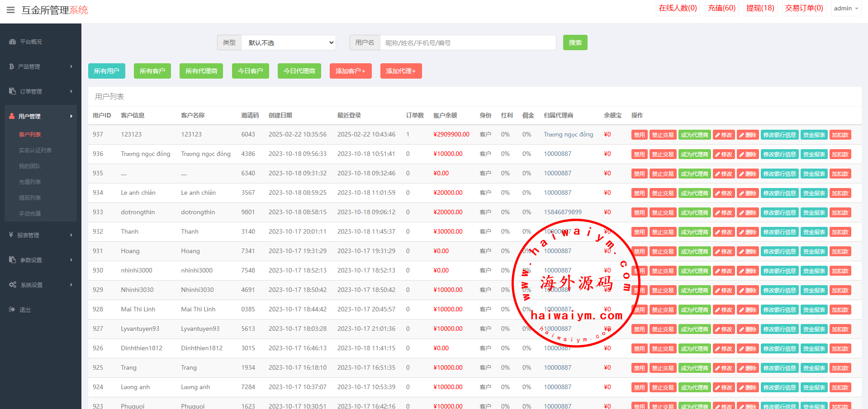The width and height of the screenshot is (868, 409).
Task: Click the yen icon beside 报表管理
Action: coord(11,235)
